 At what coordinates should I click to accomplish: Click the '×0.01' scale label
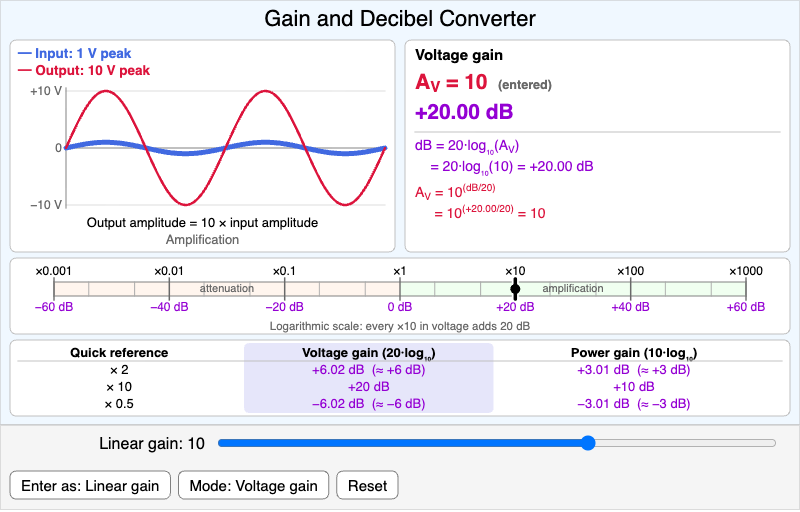pos(169,271)
